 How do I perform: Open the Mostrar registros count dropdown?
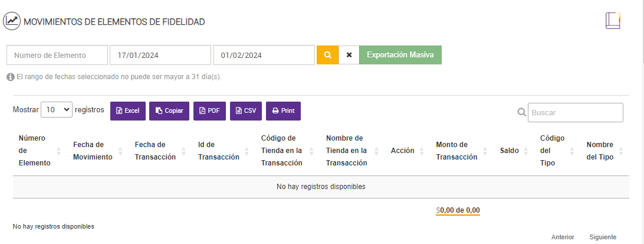(x=57, y=110)
